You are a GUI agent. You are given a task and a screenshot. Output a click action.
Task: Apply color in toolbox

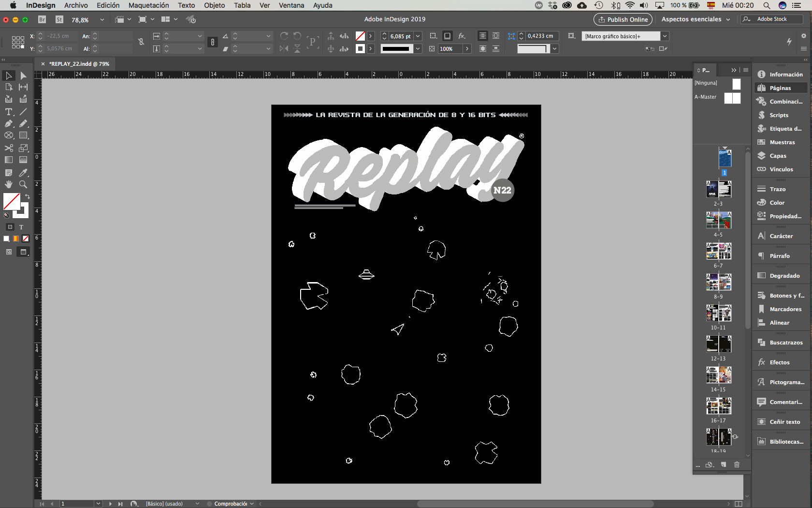pyautogui.click(x=6, y=239)
